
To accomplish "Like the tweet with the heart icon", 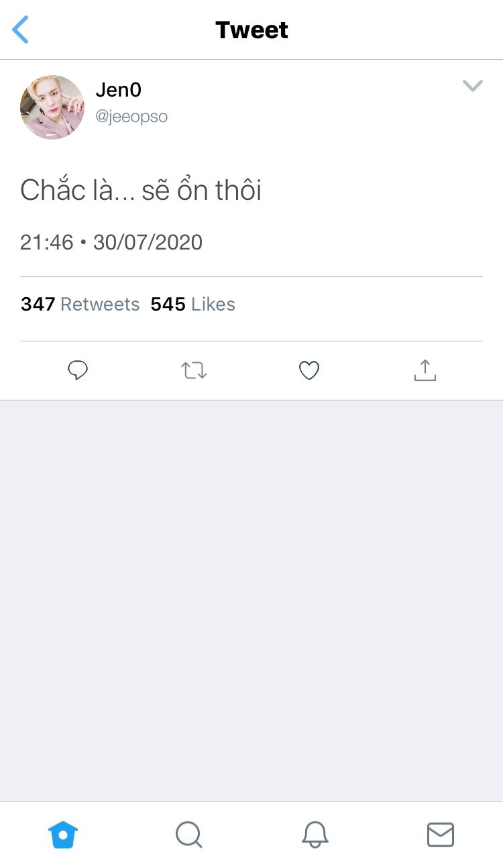I will pos(309,370).
